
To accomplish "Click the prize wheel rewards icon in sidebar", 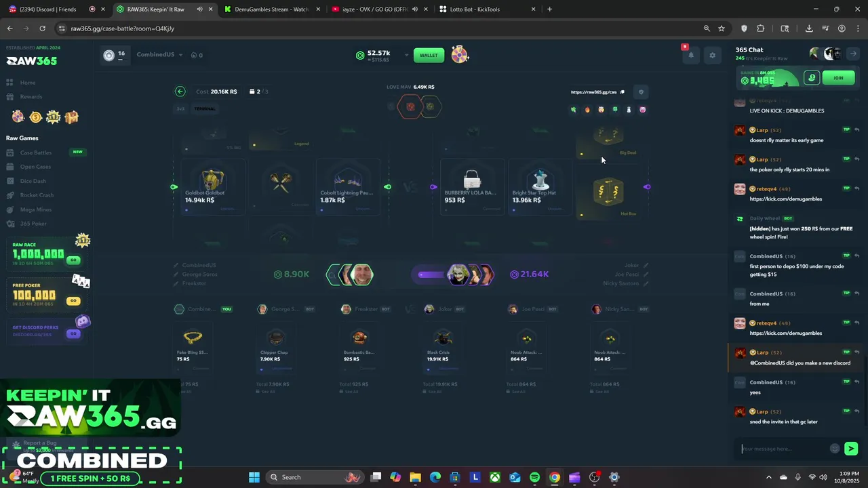I will [18, 117].
